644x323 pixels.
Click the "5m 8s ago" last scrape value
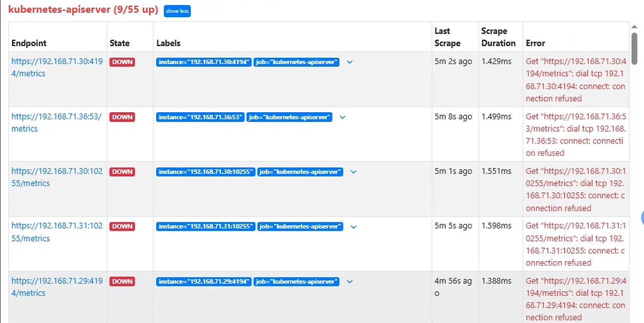[x=453, y=116]
